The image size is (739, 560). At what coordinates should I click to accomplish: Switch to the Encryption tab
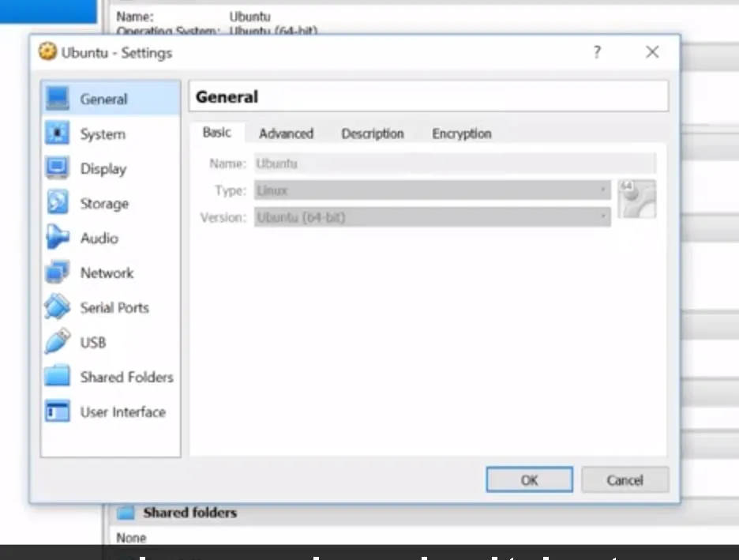coord(462,133)
